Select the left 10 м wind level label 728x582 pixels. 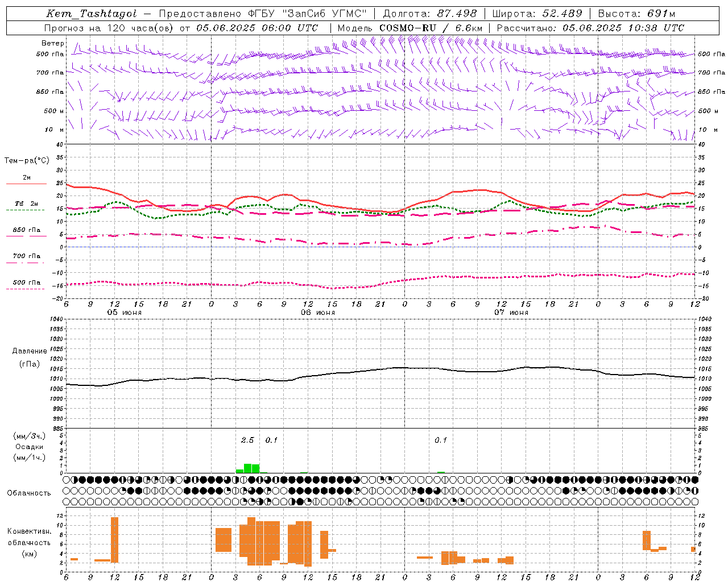coord(55,130)
